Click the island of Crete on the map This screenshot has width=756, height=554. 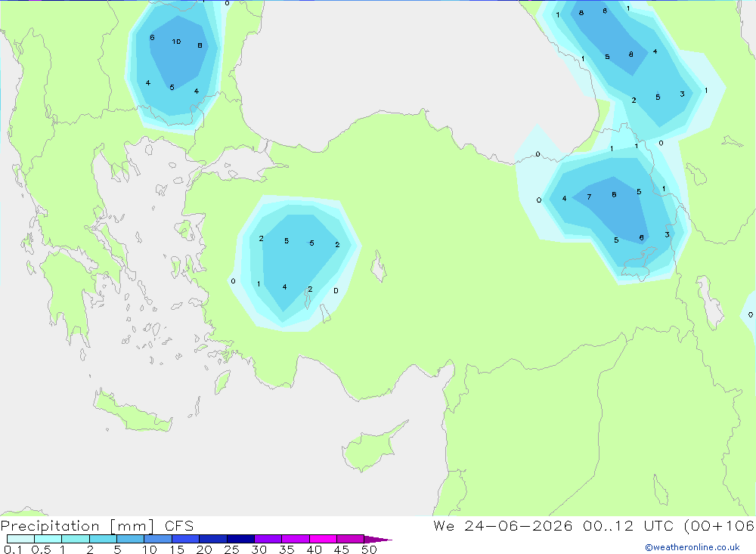[x=132, y=411]
